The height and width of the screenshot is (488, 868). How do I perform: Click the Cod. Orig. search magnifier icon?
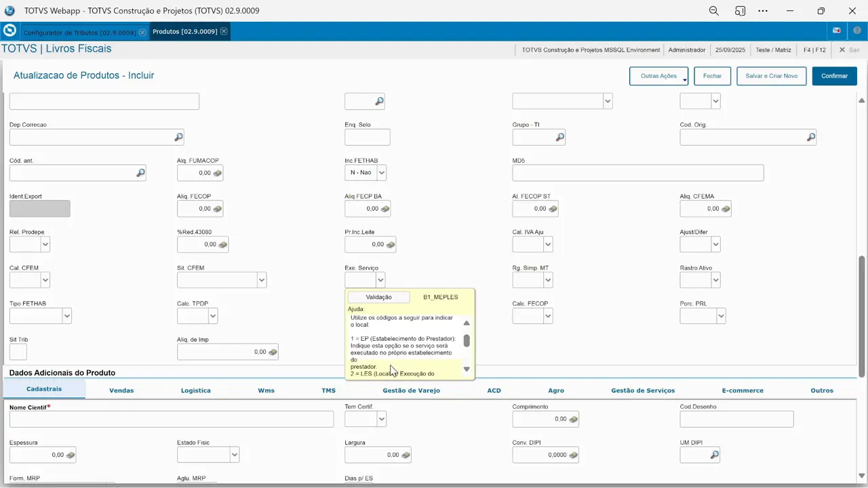[x=810, y=138]
